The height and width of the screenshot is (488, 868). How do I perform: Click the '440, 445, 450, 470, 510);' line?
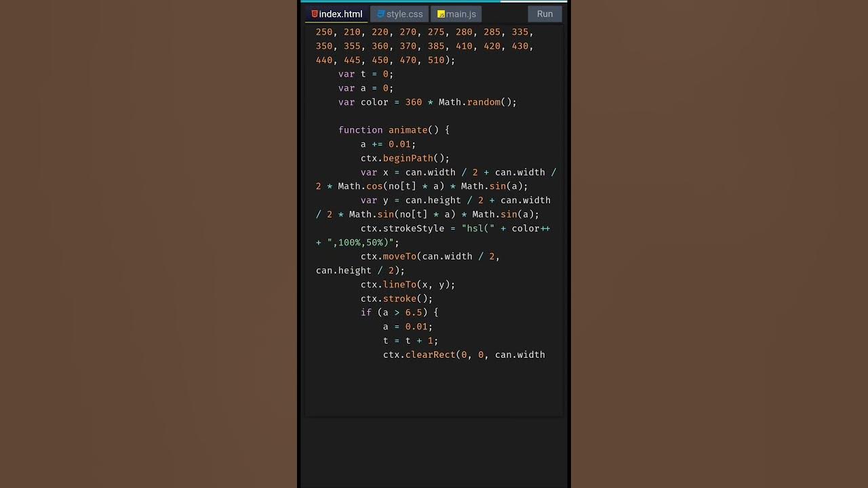[385, 60]
